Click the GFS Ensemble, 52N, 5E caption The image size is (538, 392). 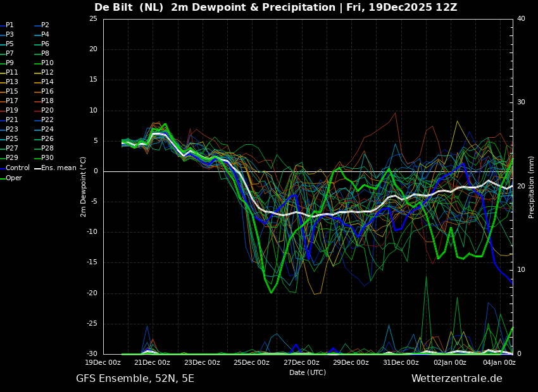point(135,379)
